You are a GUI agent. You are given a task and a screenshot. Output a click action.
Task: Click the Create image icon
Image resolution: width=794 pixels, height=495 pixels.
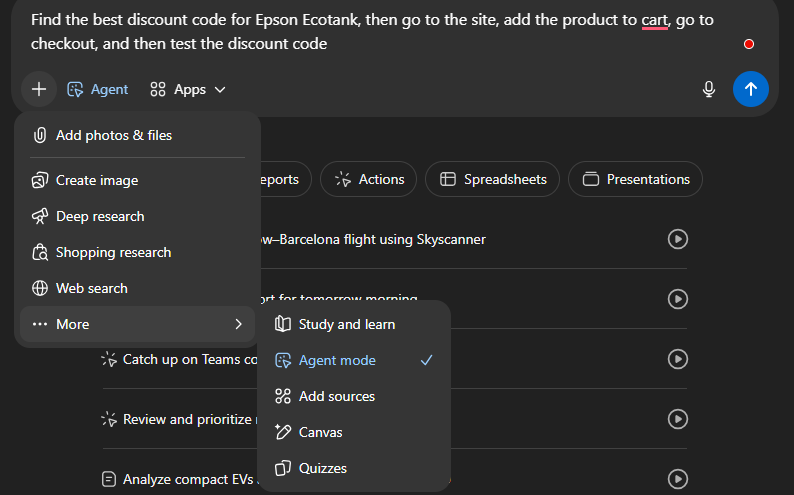[x=40, y=180]
